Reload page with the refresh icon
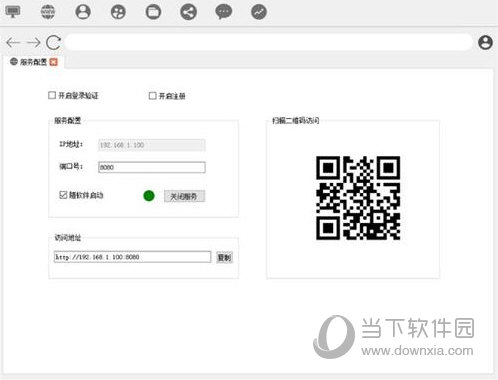Image resolution: width=498 pixels, height=380 pixels. pos(53,42)
